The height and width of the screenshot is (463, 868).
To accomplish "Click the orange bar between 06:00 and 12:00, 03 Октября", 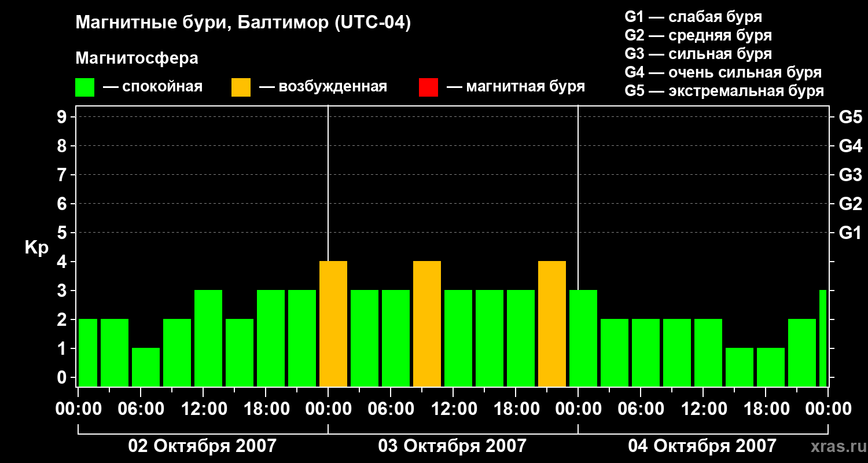I will coord(427,324).
